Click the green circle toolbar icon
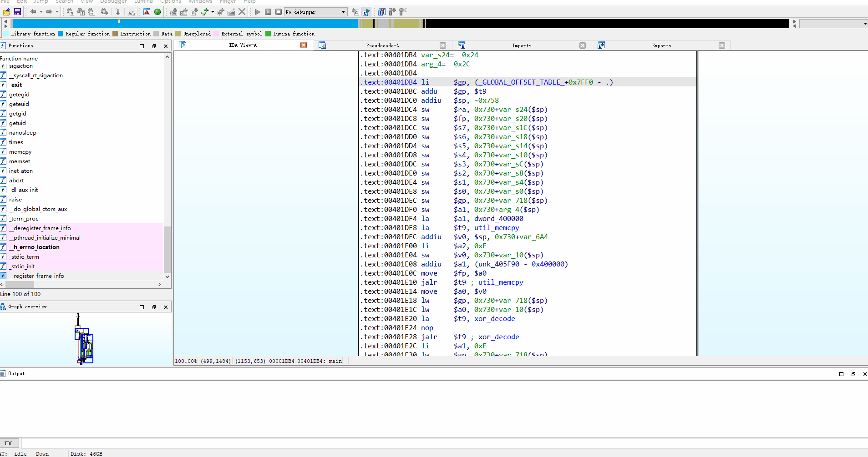Screen dimensions: 868x457 (157, 12)
